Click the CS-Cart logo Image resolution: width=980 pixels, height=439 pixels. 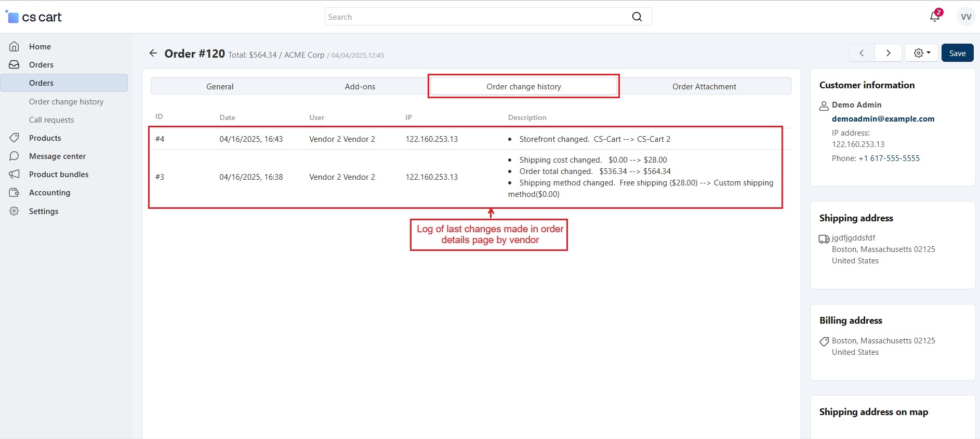34,17
